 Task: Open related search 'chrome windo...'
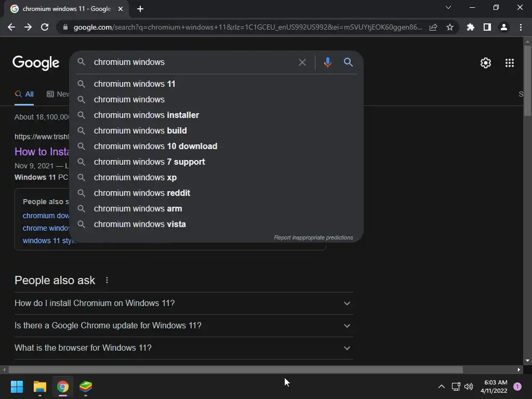point(46,229)
